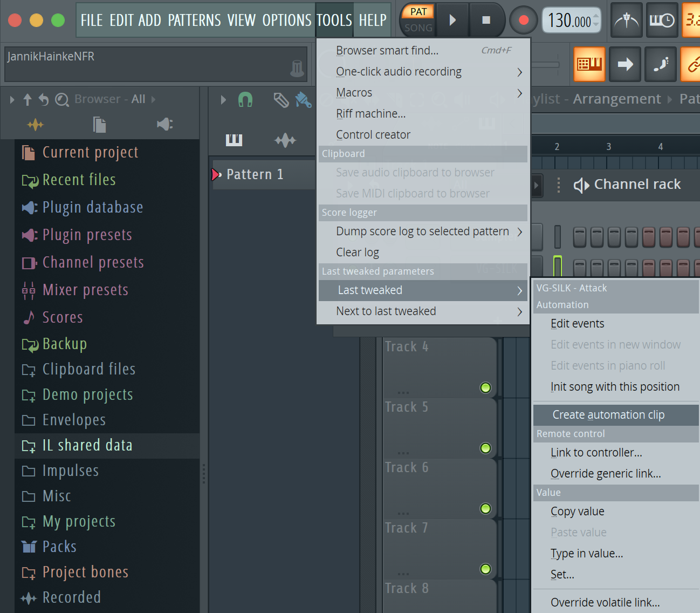
Task: Click the Play transport button
Action: pyautogui.click(x=452, y=20)
